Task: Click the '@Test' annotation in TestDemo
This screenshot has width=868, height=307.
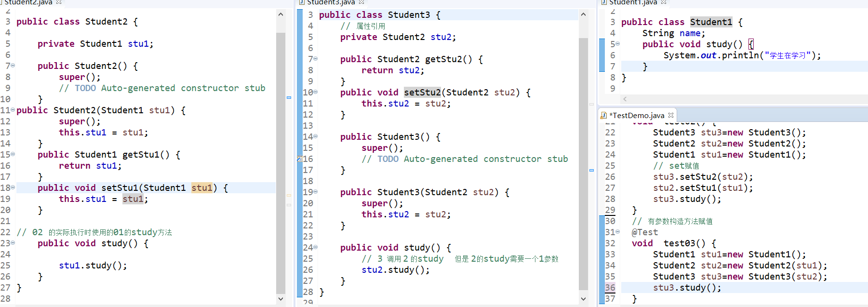Action: [645, 232]
